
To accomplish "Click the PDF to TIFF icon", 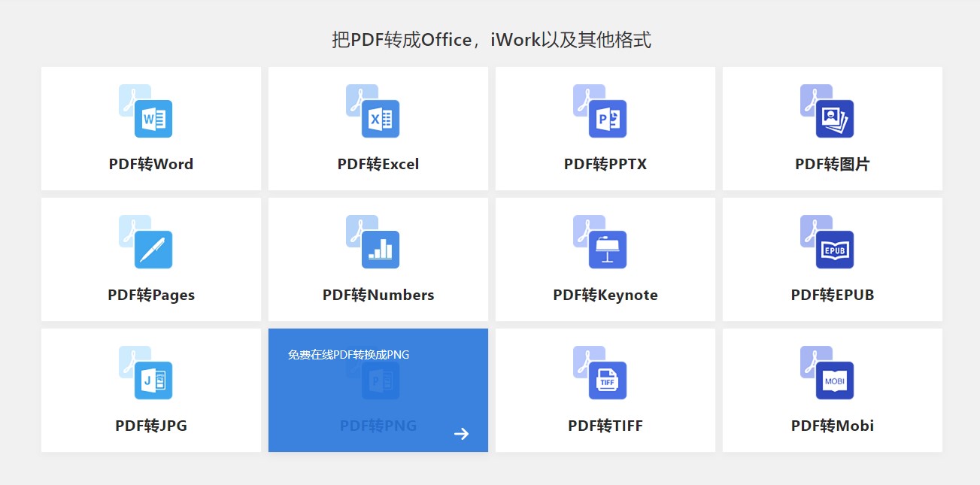I will (600, 373).
